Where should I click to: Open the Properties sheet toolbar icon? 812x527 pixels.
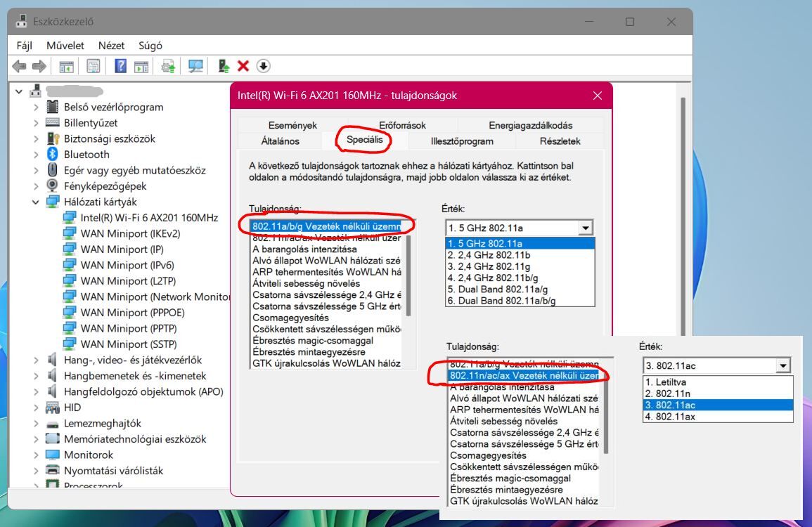(x=94, y=66)
